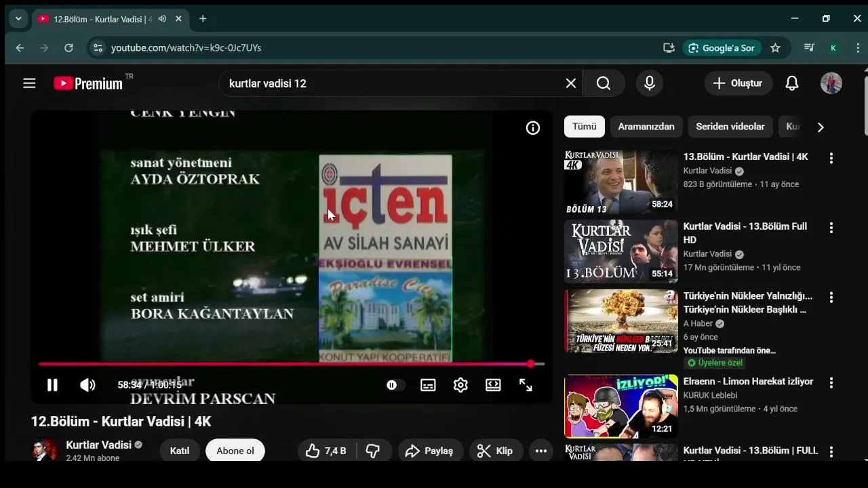The image size is (868, 488).
Task: Like the video (7,4 B)
Action: coord(326,451)
